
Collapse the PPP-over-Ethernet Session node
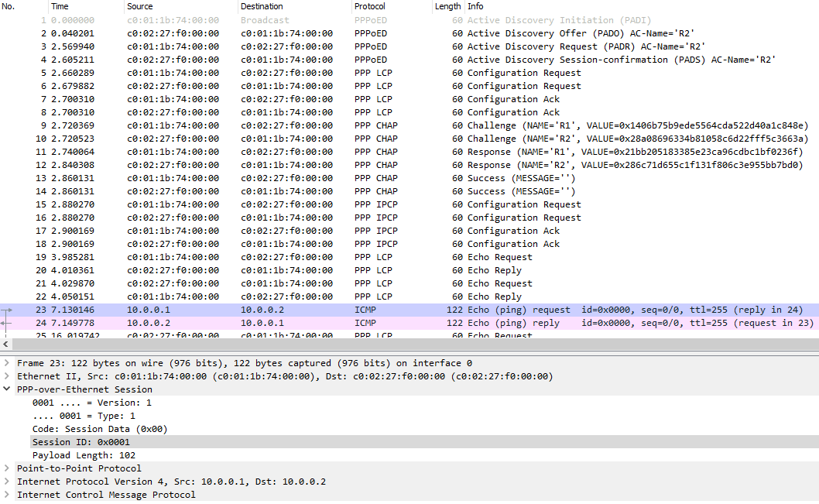click(7, 389)
